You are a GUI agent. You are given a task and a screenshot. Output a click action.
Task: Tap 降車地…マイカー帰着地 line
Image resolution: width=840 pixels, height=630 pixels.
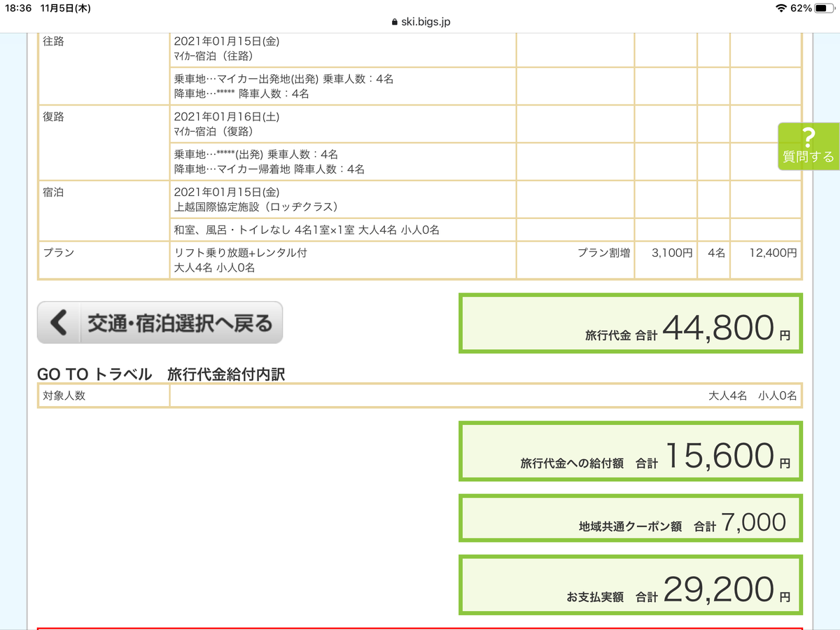269,169
